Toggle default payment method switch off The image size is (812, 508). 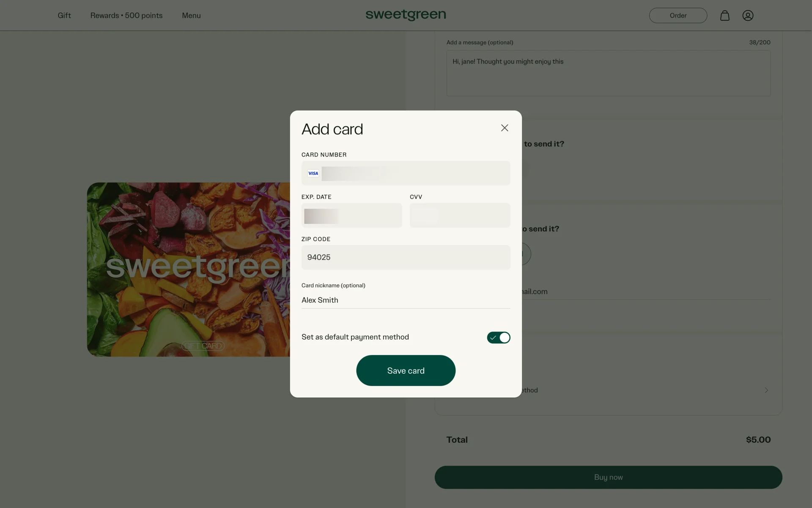pyautogui.click(x=498, y=337)
